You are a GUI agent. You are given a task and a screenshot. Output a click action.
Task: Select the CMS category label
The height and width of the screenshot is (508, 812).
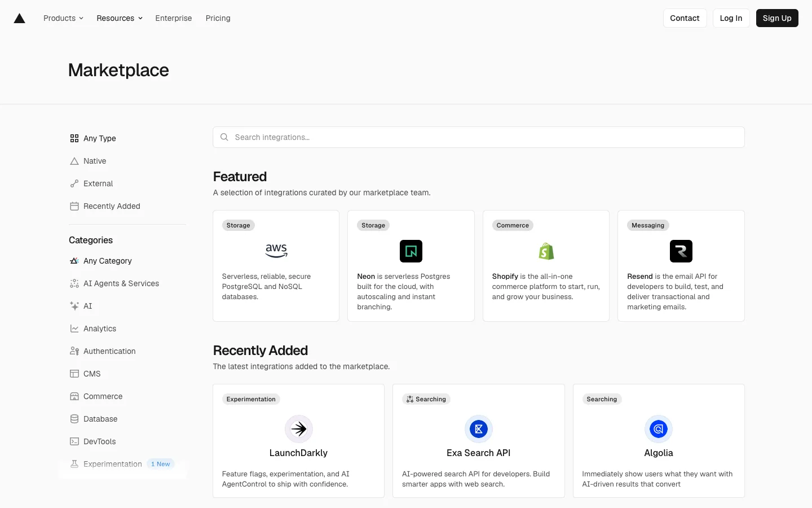(x=92, y=374)
